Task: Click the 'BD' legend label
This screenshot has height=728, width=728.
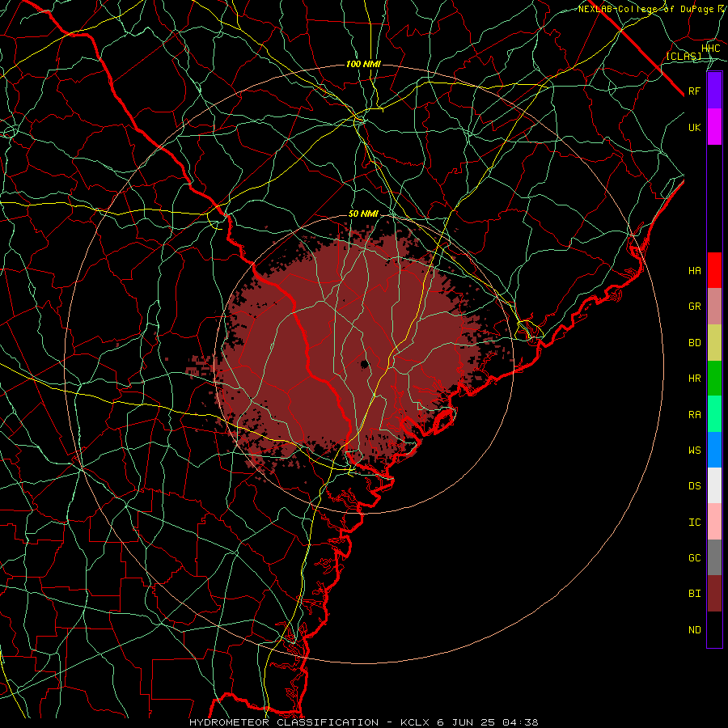Action: coord(694,343)
